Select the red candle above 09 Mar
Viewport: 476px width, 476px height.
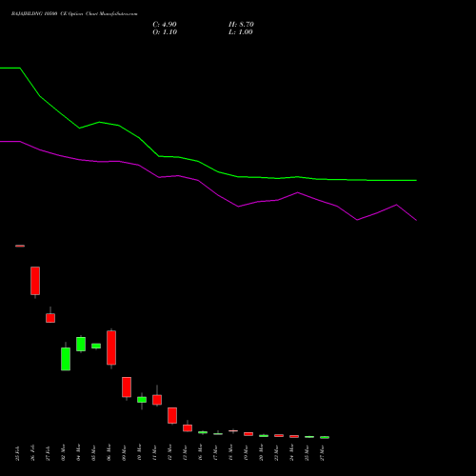[x=127, y=387]
